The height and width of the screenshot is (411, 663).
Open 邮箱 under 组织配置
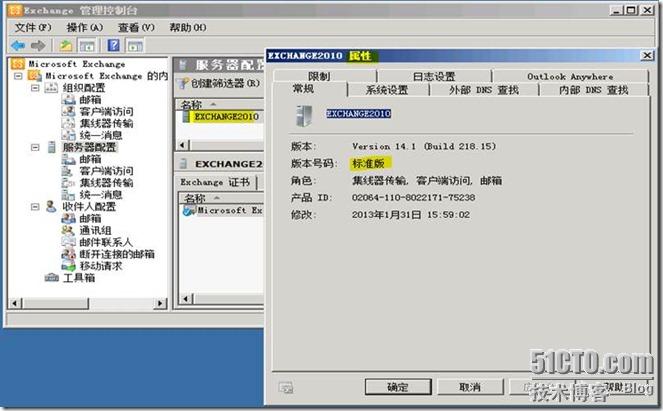tap(90, 99)
